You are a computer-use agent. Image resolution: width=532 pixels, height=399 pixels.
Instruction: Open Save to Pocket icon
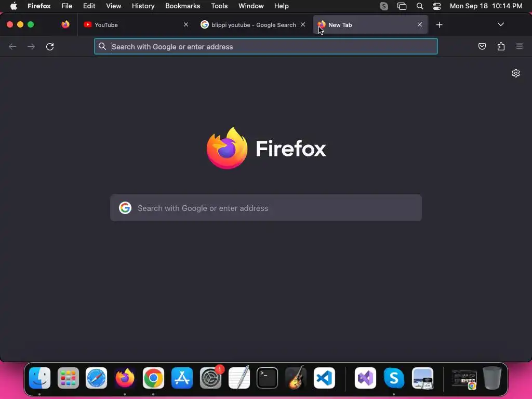click(482, 46)
